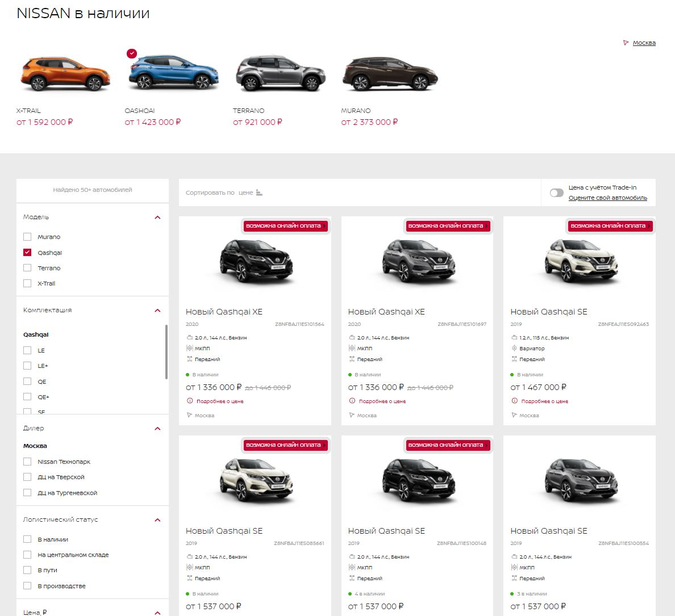The width and height of the screenshot is (675, 616).
Task: Check the В наличии status checkbox
Action: pyautogui.click(x=27, y=539)
